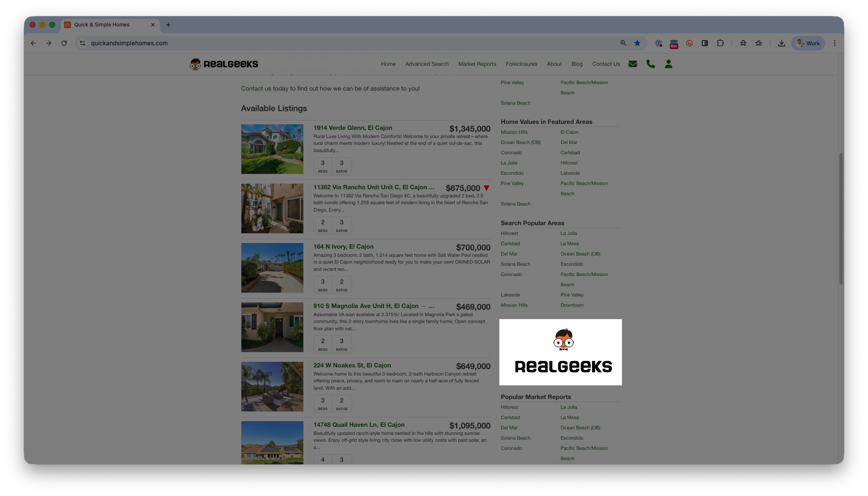Open Chrome three-dot menu
The image size is (868, 496).
[834, 43]
